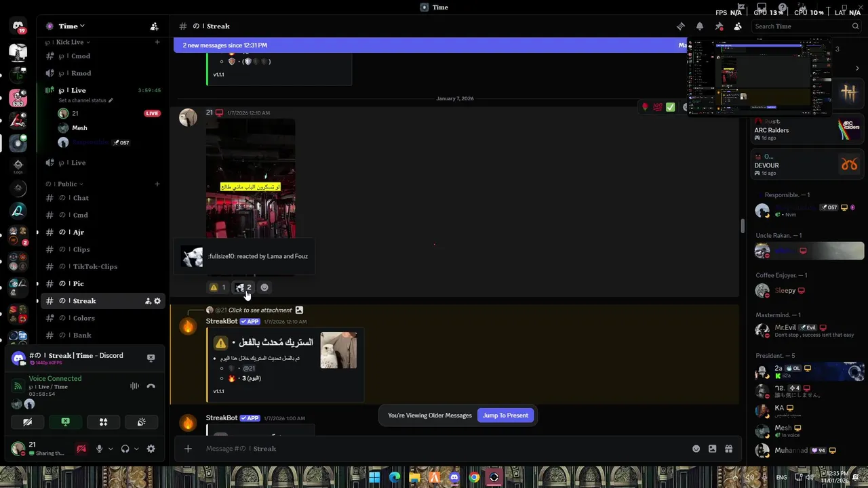React with the 100 emoji quick reaction
Viewport: 868px width, 488px height.
click(657, 107)
